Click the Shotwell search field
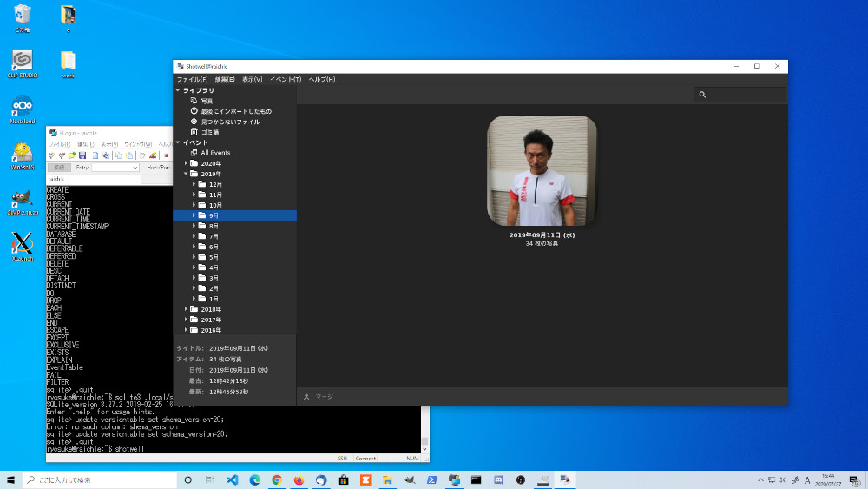This screenshot has width=868, height=489. (740, 95)
